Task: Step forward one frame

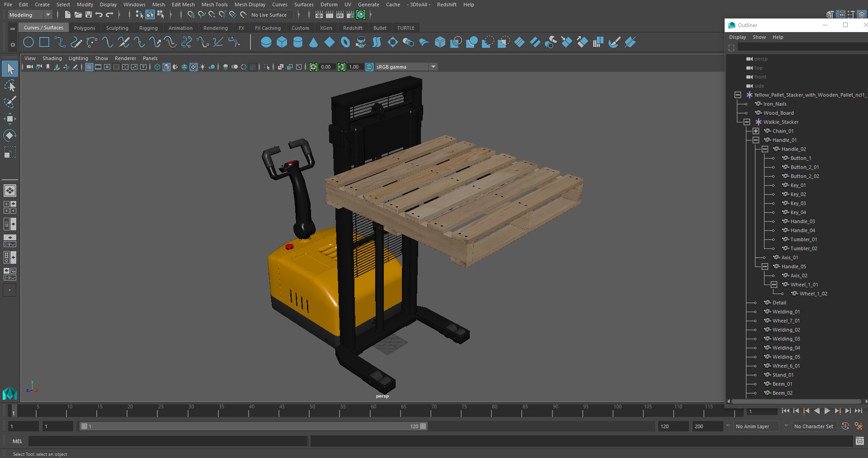Action: click(848, 411)
